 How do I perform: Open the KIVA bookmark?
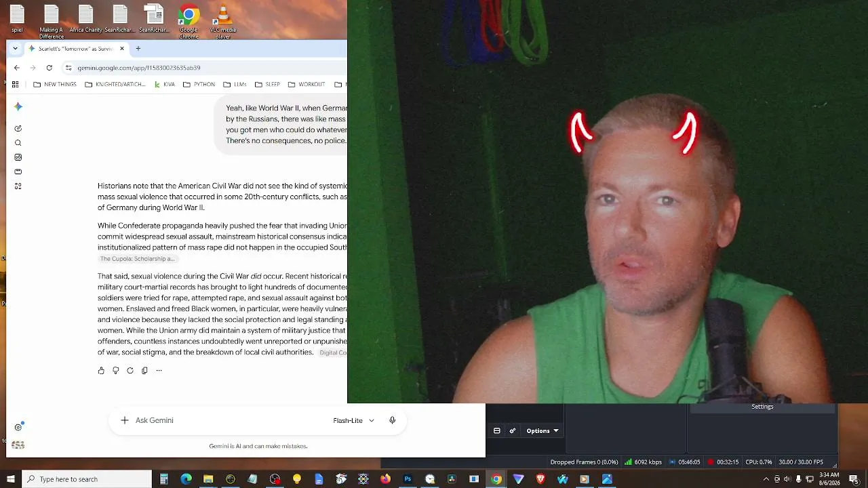(164, 85)
